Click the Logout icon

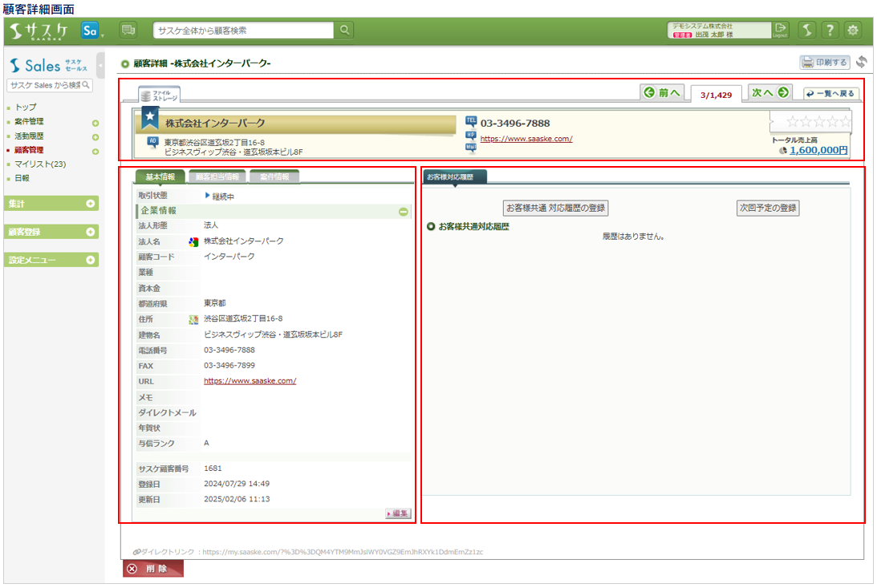780,30
